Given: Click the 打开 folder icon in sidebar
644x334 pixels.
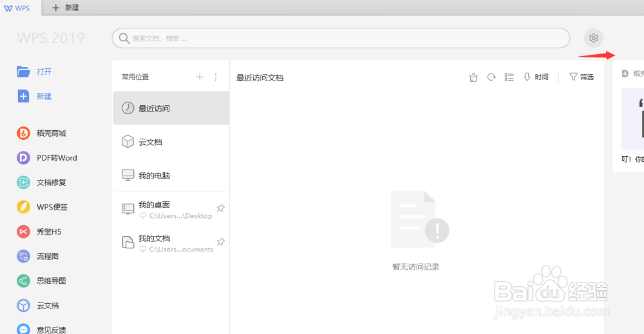Looking at the screenshot, I should tap(23, 72).
